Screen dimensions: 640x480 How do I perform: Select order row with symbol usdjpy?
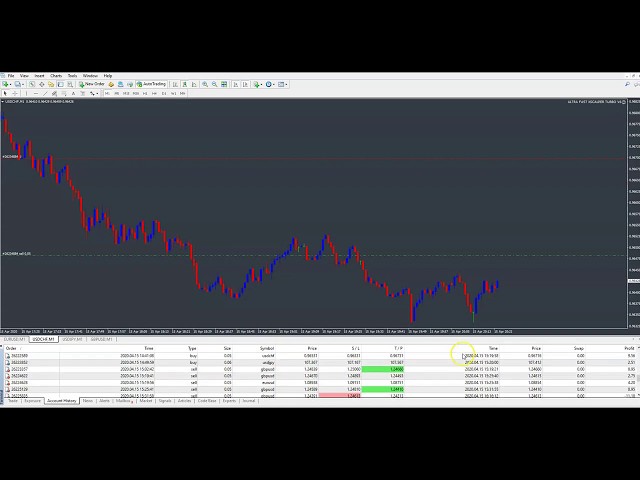[267, 362]
